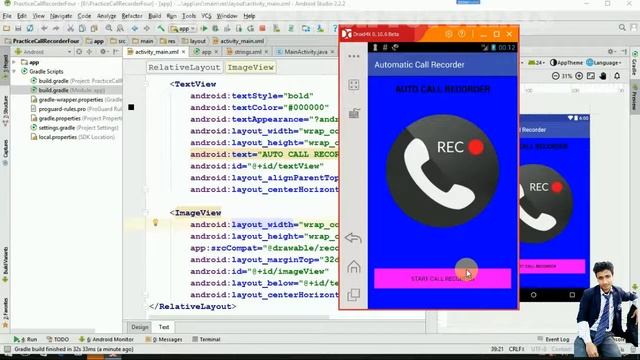Click the emulator recent apps icon
The image size is (640, 360).
353,295
